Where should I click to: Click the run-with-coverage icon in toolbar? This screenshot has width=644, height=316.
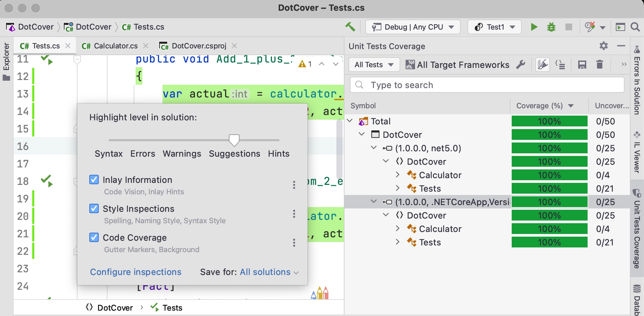pyautogui.click(x=590, y=27)
